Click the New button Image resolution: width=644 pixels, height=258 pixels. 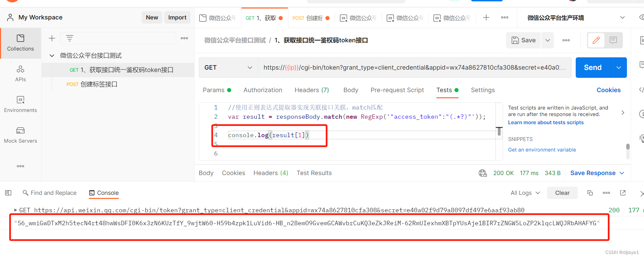click(152, 17)
